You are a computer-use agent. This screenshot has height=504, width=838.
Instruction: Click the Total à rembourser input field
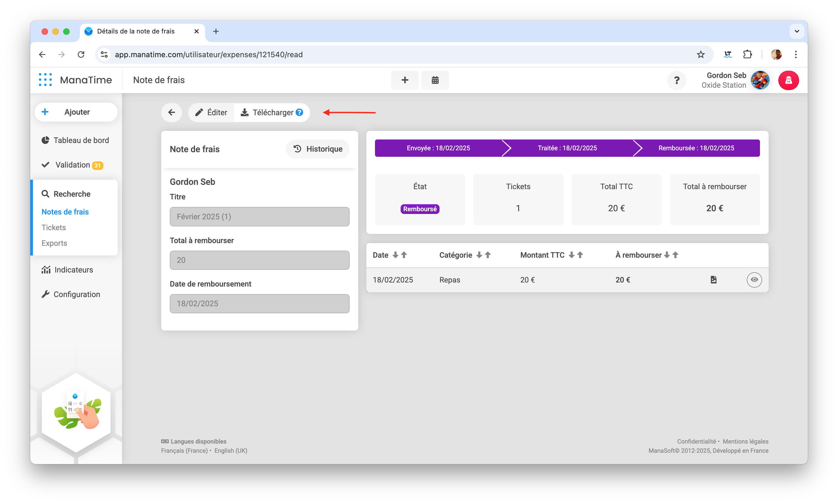pos(260,260)
